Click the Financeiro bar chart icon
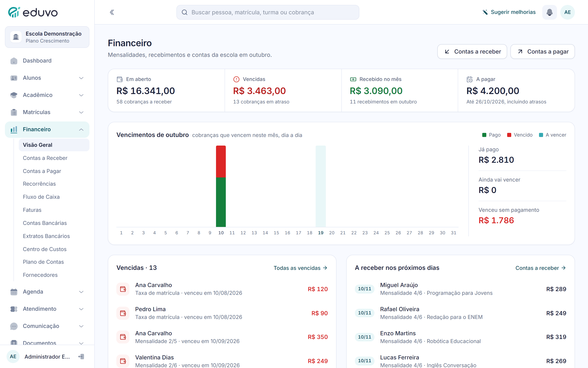 point(14,129)
